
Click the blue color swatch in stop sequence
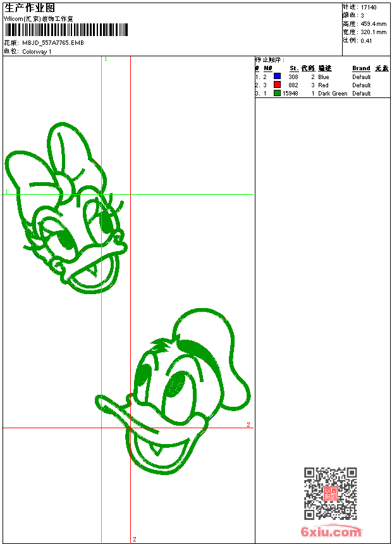277,76
